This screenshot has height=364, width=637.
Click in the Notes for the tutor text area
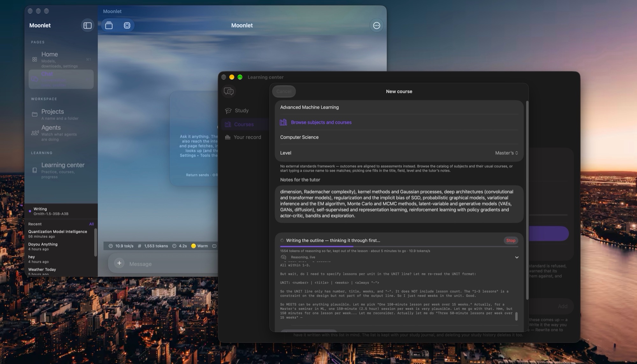click(399, 204)
